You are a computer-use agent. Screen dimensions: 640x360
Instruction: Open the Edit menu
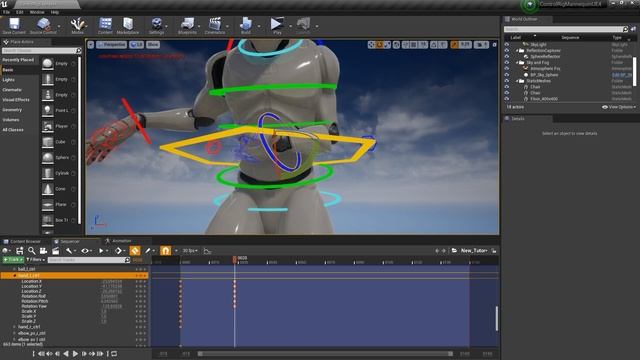click(20, 12)
